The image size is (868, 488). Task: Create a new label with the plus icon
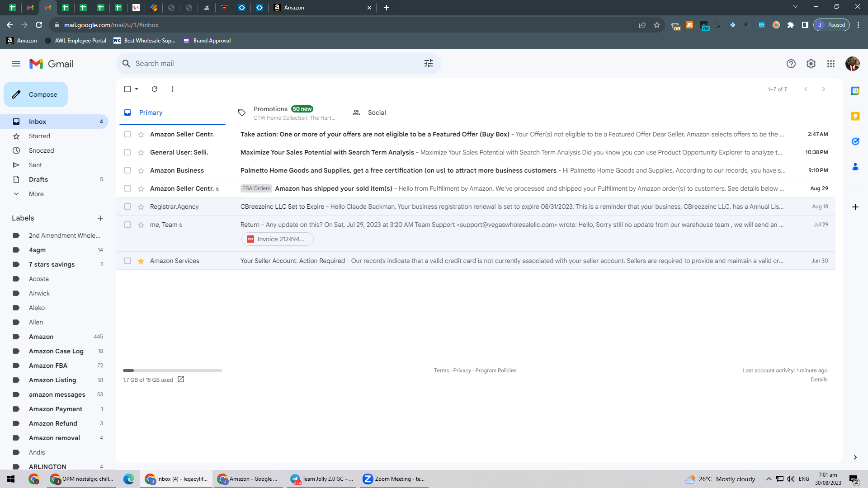pyautogui.click(x=100, y=218)
